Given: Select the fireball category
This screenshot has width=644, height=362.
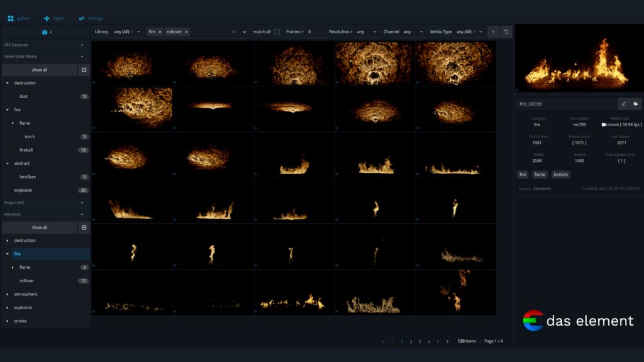Looking at the screenshot, I should [26, 150].
